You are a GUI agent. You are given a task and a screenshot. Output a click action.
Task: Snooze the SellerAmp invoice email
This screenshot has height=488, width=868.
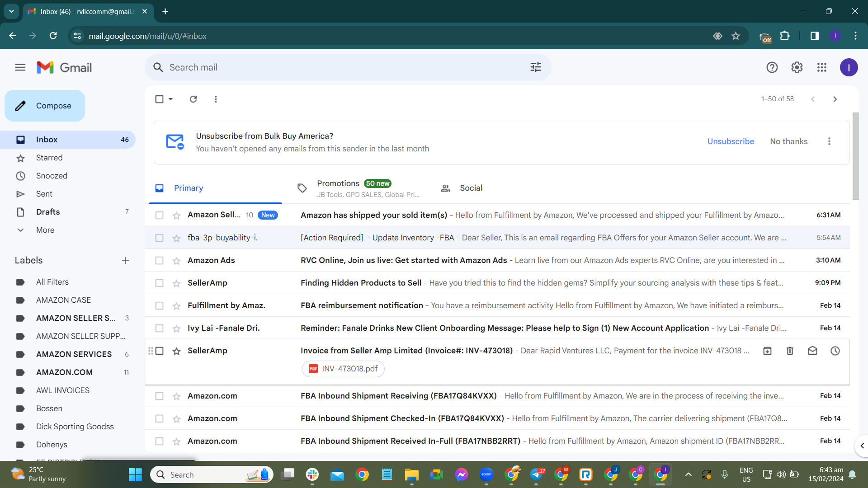pos(835,351)
